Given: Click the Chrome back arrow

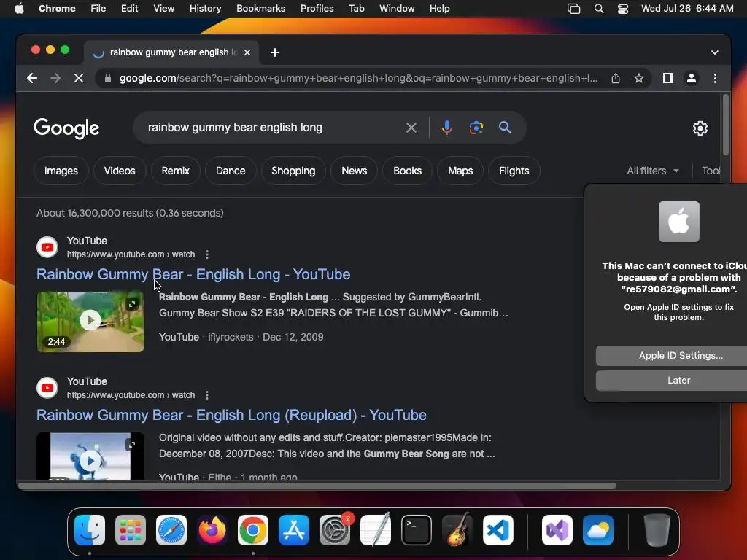Looking at the screenshot, I should point(32,78).
